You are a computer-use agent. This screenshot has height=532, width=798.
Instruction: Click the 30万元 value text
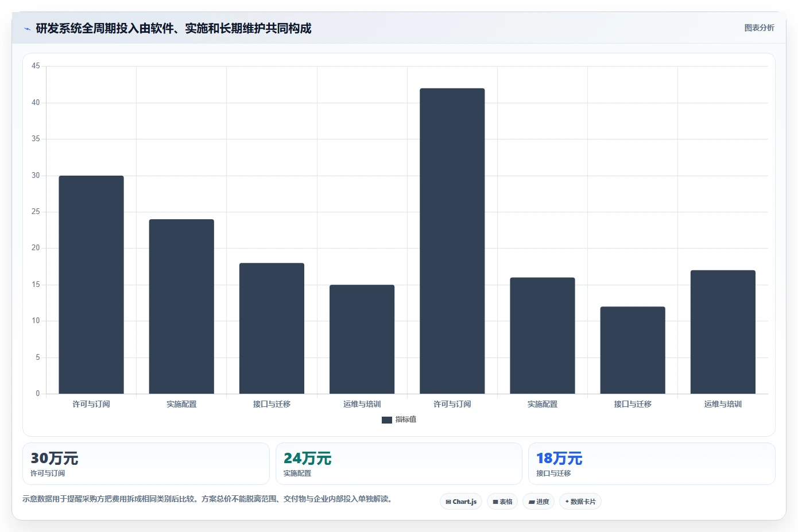click(54, 458)
